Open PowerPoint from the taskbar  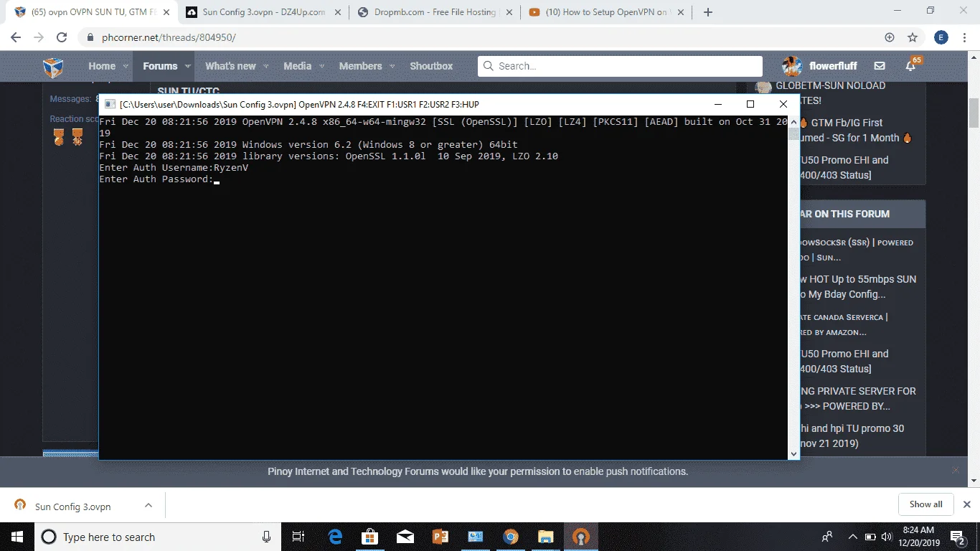pyautogui.click(x=440, y=537)
